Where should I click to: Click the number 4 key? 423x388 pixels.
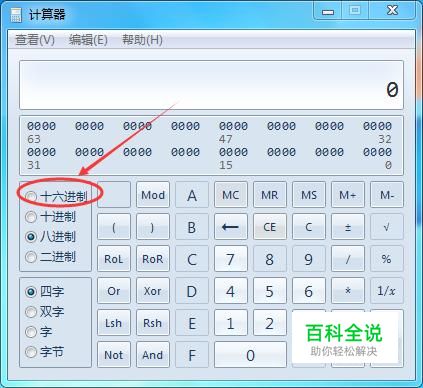coord(231,291)
